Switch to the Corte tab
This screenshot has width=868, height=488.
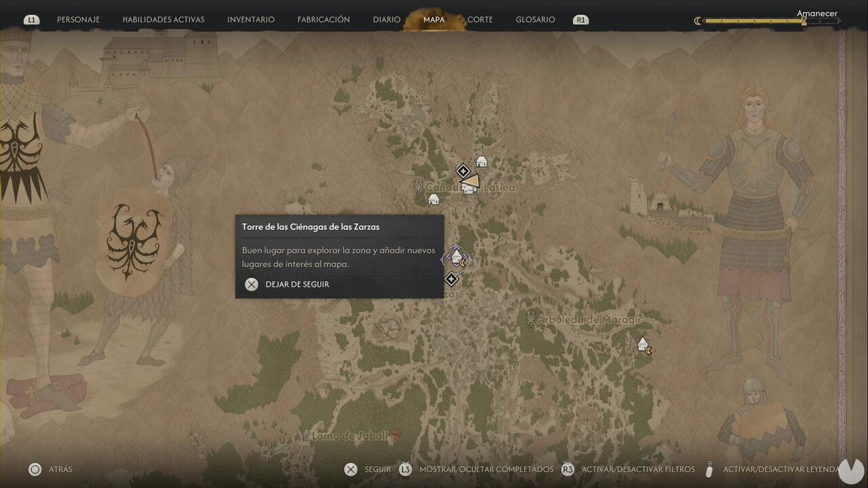pyautogui.click(x=480, y=20)
